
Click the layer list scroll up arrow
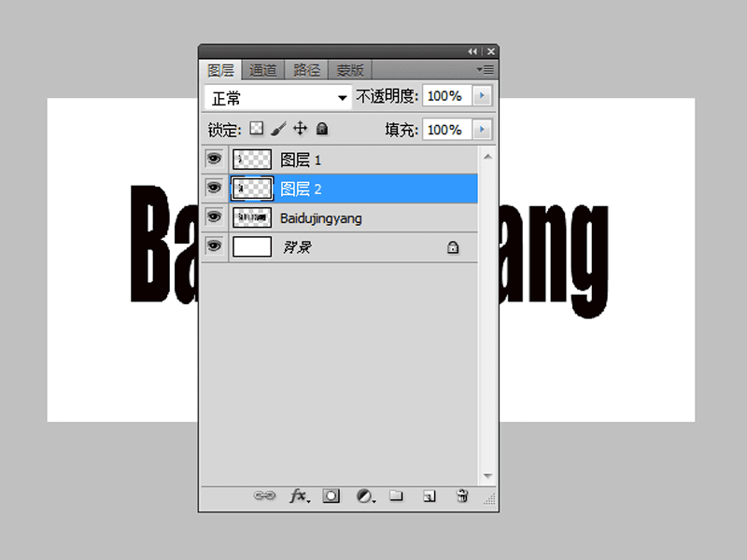point(487,157)
